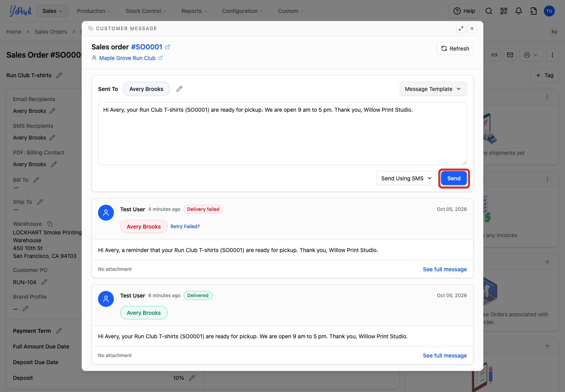Send the customer message
The width and height of the screenshot is (565, 392).
[x=454, y=178]
